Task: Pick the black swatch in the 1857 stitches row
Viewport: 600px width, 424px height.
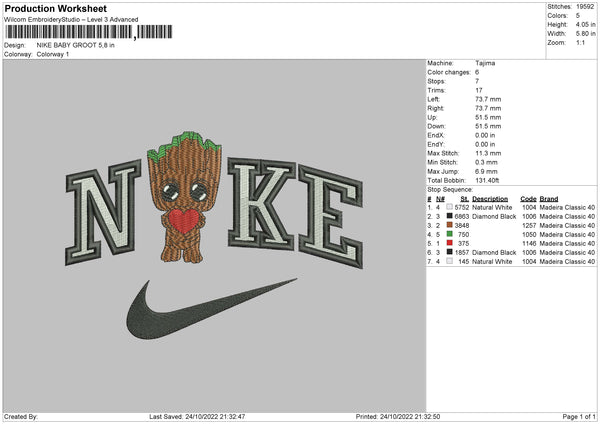Action: [450, 252]
